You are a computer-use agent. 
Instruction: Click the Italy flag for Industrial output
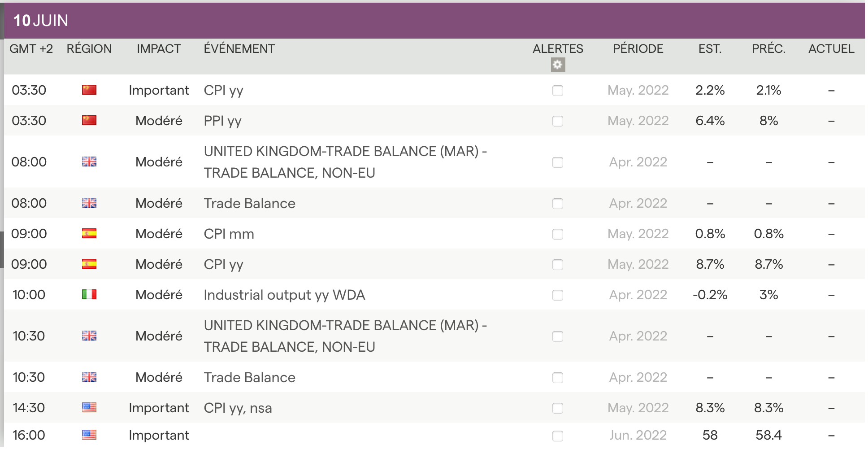click(89, 294)
